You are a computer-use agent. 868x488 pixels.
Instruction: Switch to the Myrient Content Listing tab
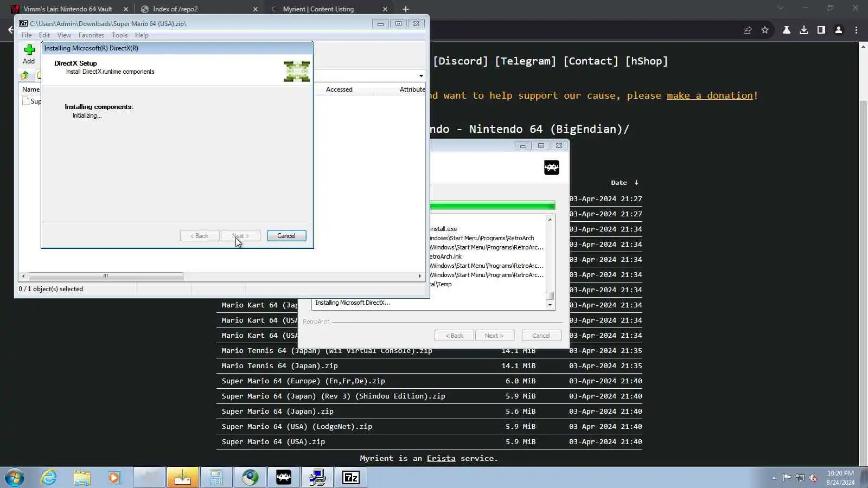329,9
